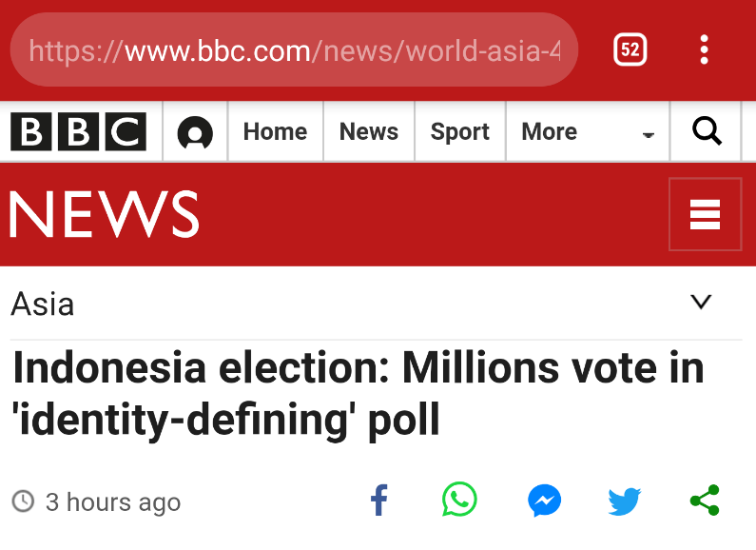Open the generic green share icon
Image resolution: width=756 pixels, height=550 pixels.
(705, 501)
